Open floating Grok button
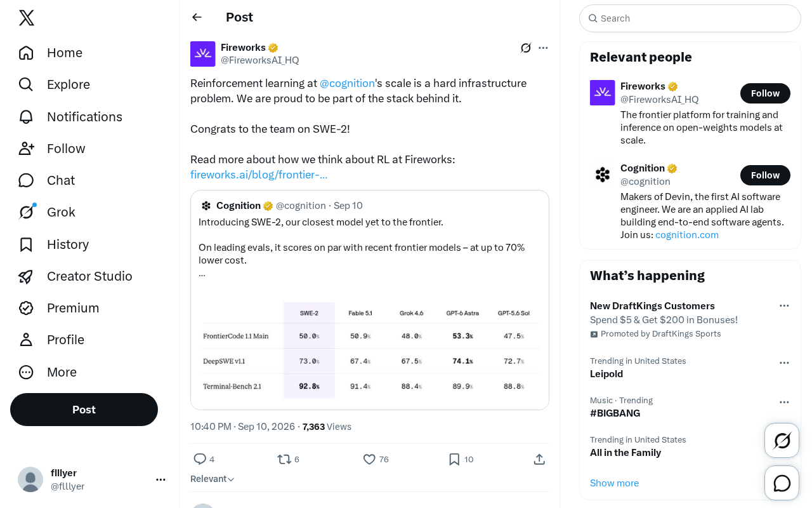This screenshot has width=812, height=508. pyautogui.click(x=782, y=440)
